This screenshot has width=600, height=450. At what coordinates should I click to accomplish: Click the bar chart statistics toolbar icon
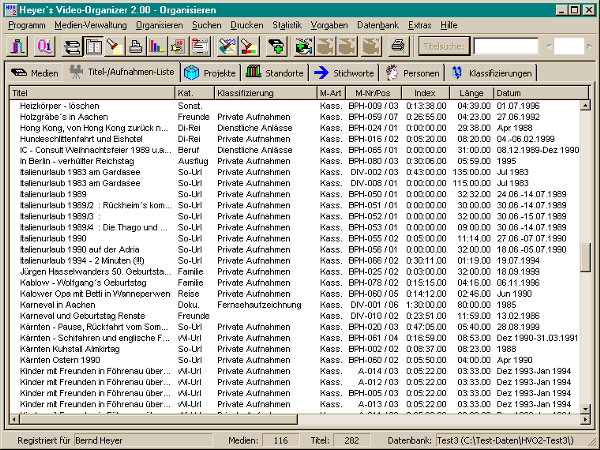click(155, 45)
